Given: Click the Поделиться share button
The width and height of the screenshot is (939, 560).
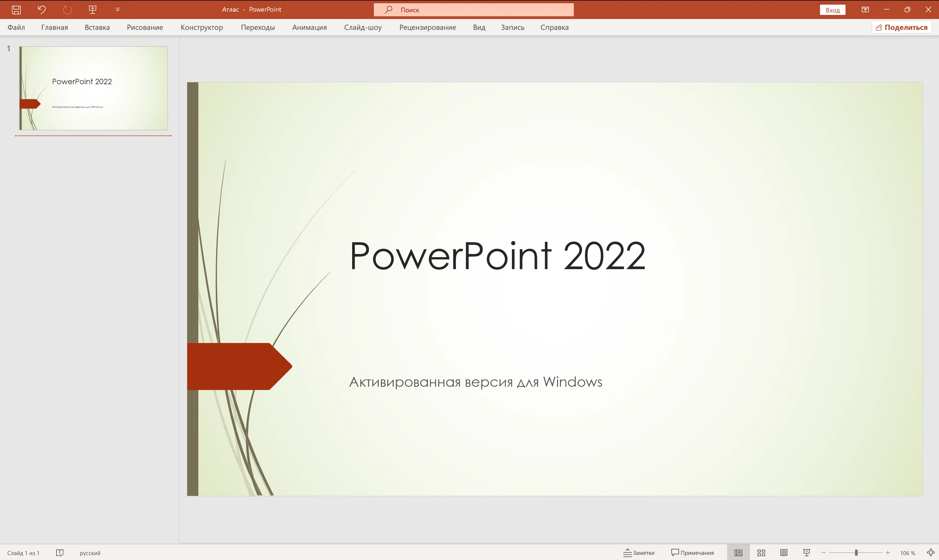Looking at the screenshot, I should [x=902, y=27].
